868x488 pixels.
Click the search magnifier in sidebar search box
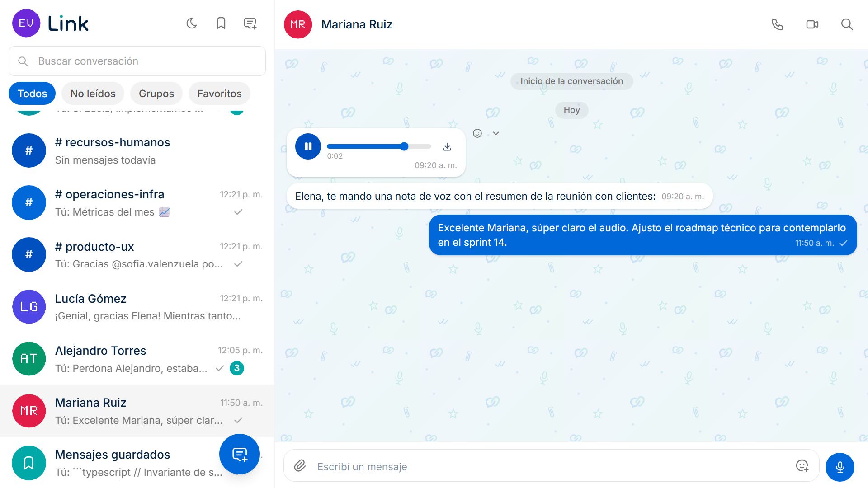point(23,61)
